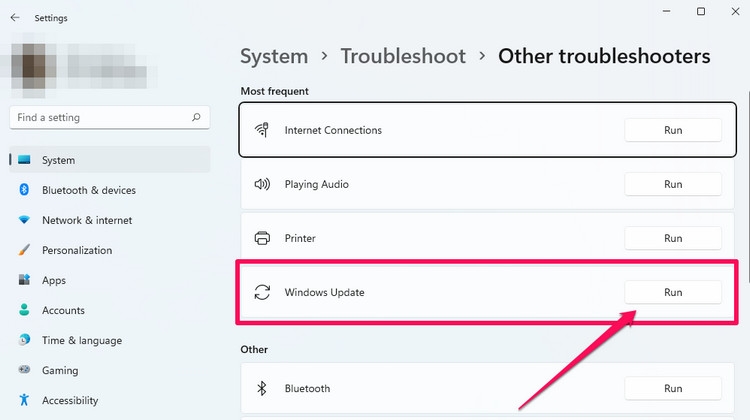Run the Windows Update troubleshooter
750x420 pixels.
point(673,292)
